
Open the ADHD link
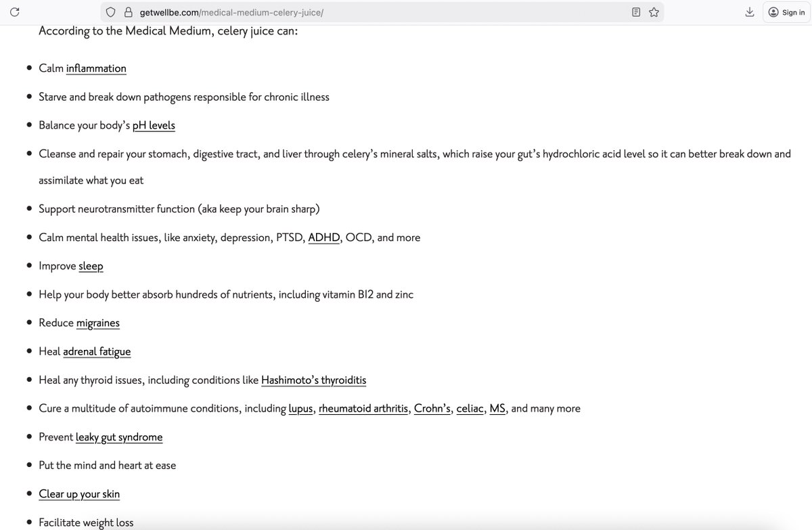tap(324, 238)
